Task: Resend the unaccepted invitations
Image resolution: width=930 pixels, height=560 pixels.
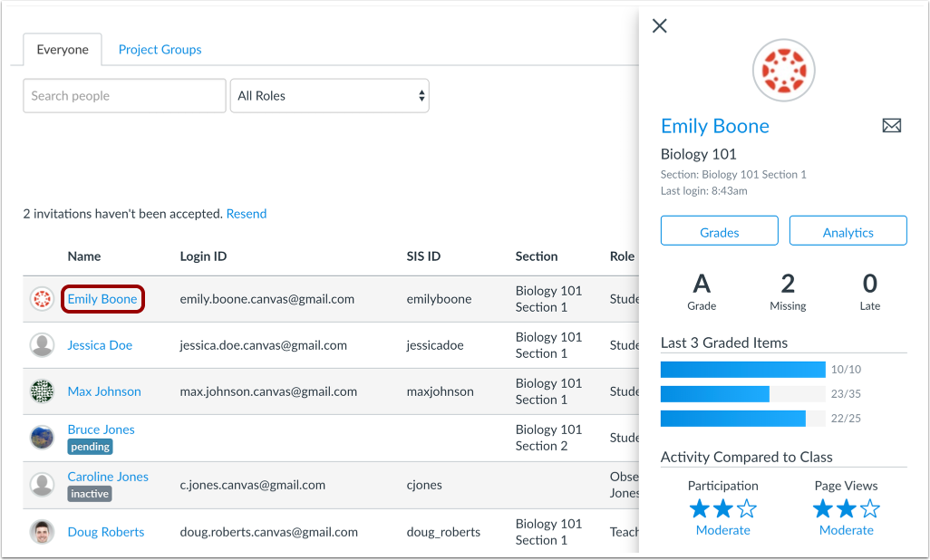Action: (x=247, y=214)
